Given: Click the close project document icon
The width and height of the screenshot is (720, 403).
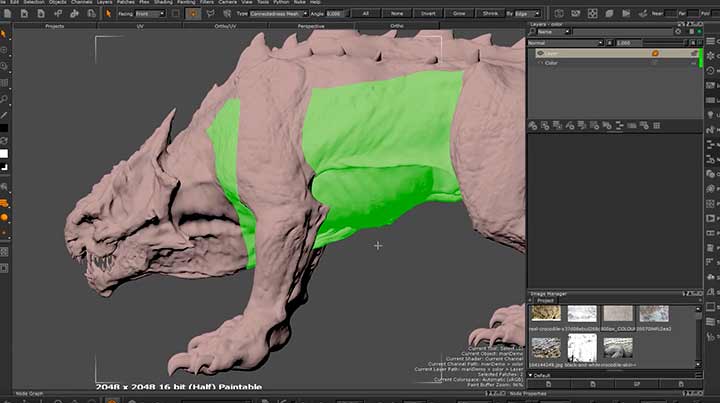Looking at the screenshot, I should tap(24, 14).
